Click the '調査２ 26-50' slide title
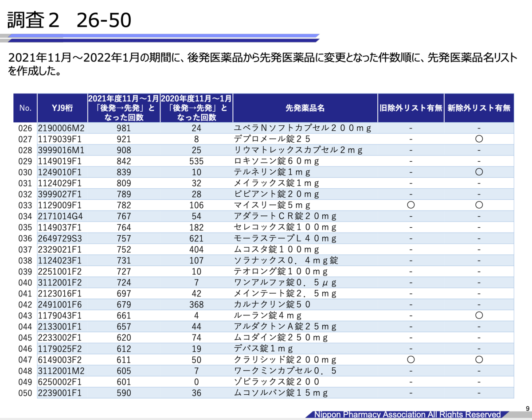The width and height of the screenshot is (532, 420). tap(70, 20)
